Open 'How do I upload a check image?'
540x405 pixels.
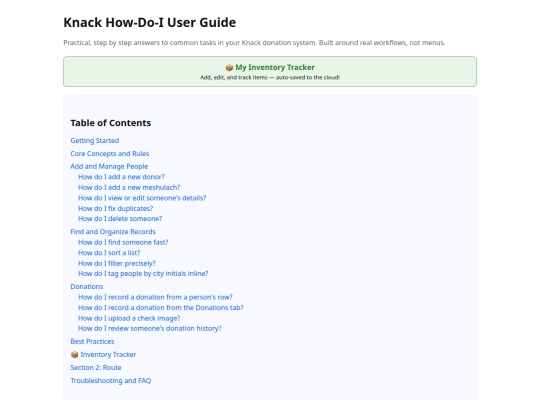tap(129, 318)
